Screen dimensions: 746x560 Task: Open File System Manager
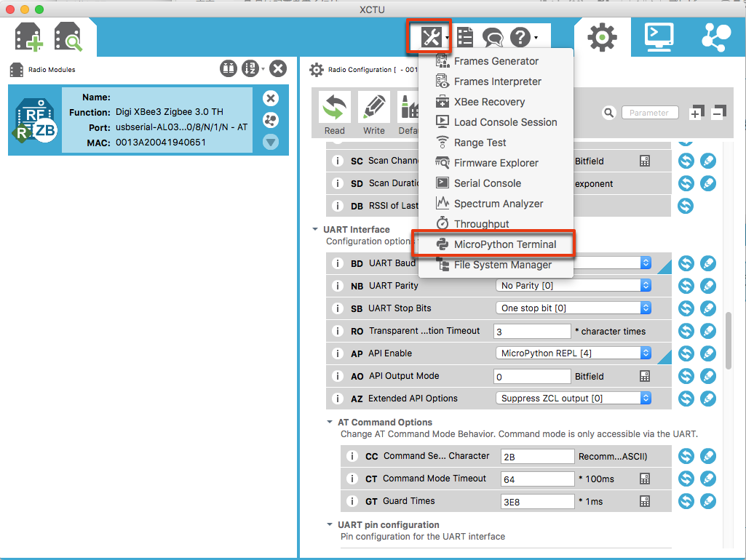click(x=496, y=265)
